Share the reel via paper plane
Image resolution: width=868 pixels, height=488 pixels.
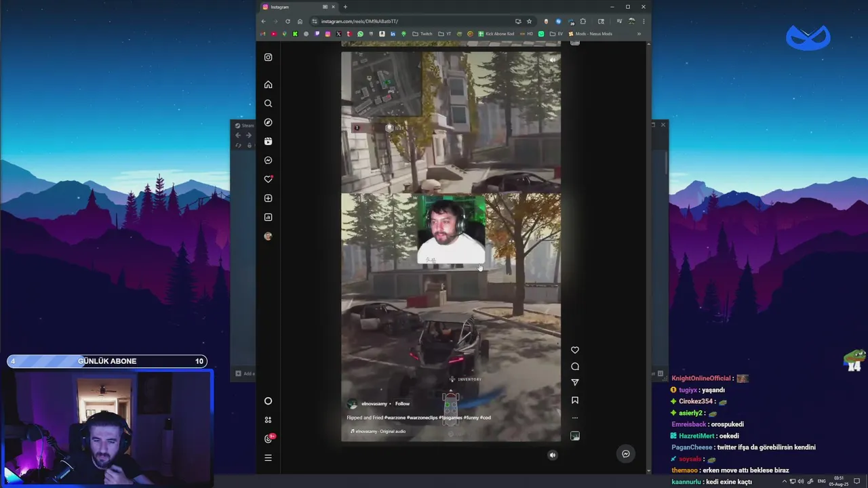(575, 383)
